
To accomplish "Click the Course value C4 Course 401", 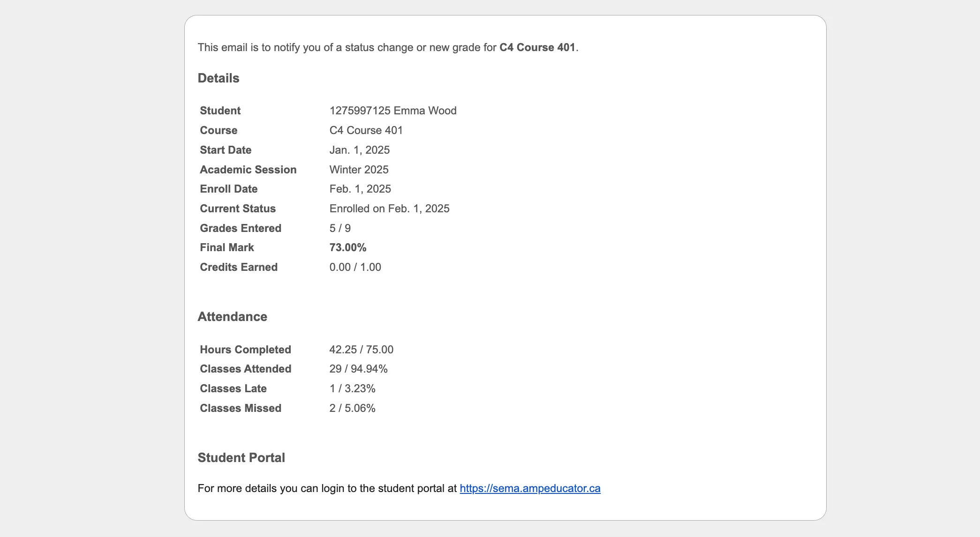I will [366, 130].
